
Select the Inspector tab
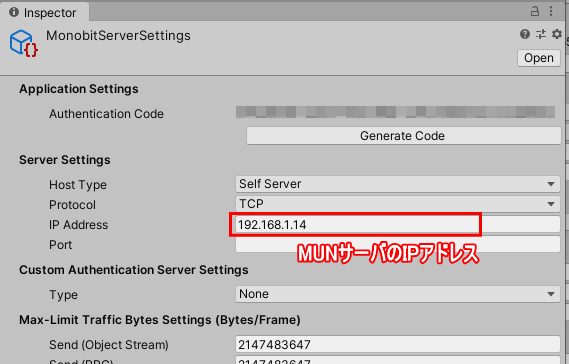coord(44,12)
